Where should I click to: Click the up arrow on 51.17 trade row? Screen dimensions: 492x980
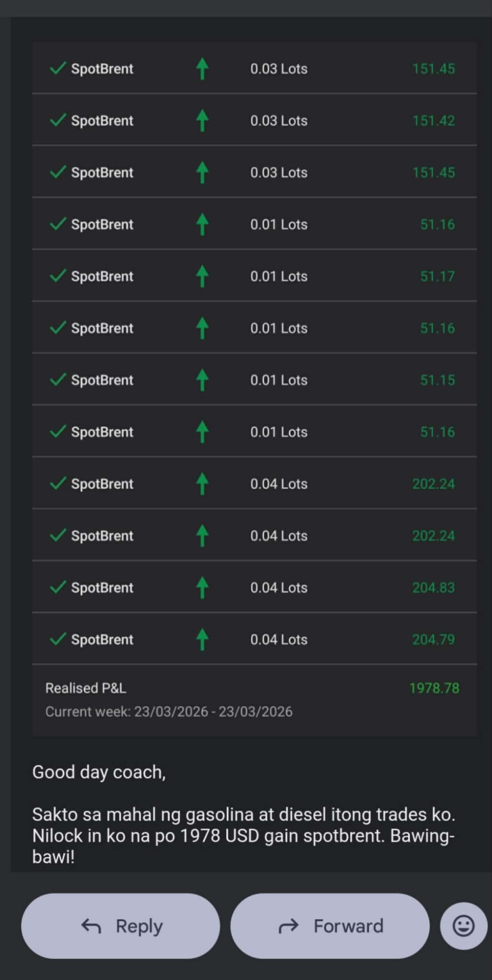(202, 276)
